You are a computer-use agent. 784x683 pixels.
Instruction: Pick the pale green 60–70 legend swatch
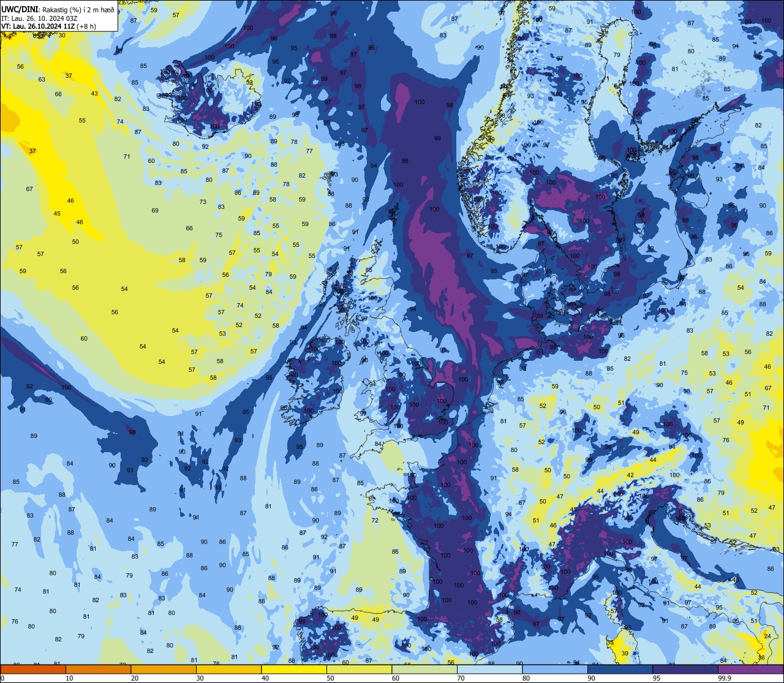[x=424, y=670]
